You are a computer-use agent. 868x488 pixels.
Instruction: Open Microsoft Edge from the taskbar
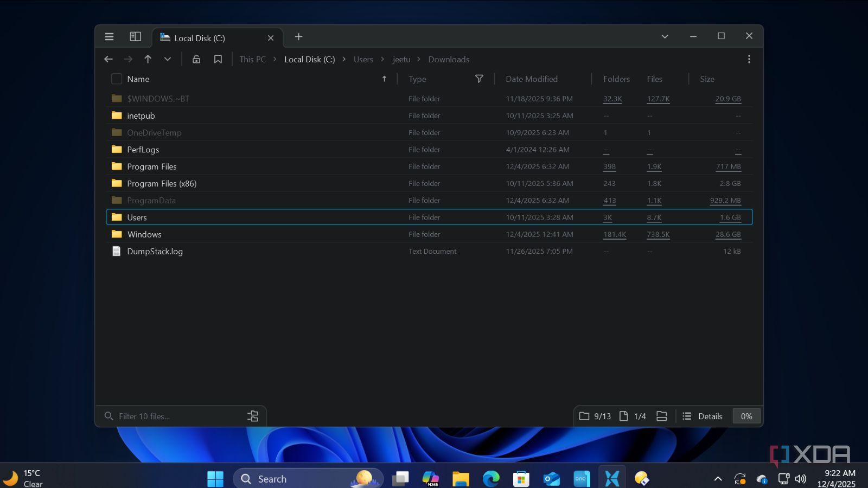tap(491, 479)
